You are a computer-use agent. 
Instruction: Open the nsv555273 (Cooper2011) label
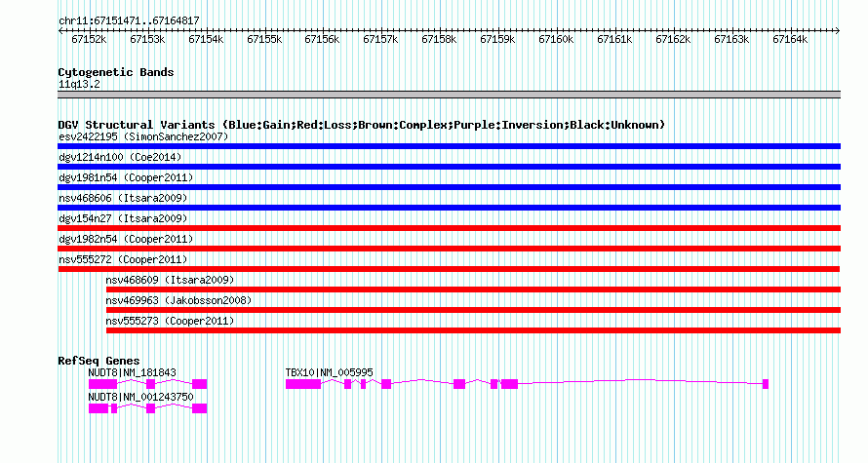(170, 321)
